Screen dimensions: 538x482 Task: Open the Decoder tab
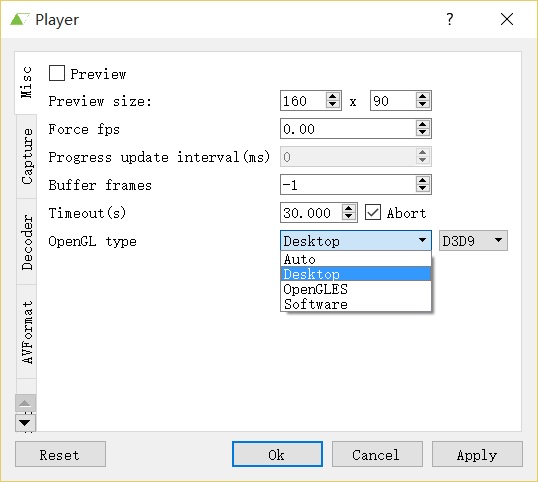point(27,242)
